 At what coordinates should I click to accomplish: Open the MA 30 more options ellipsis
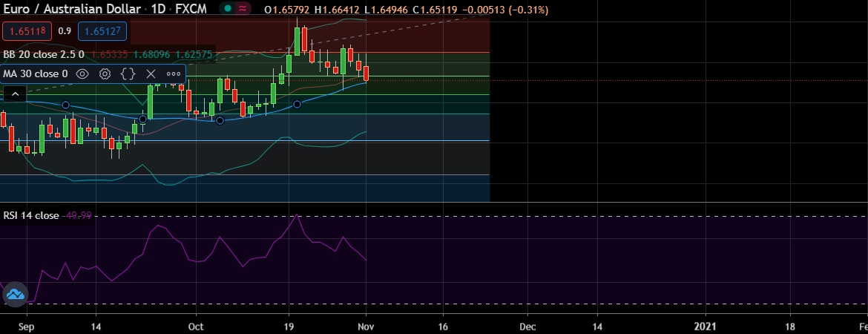pyautogui.click(x=174, y=73)
